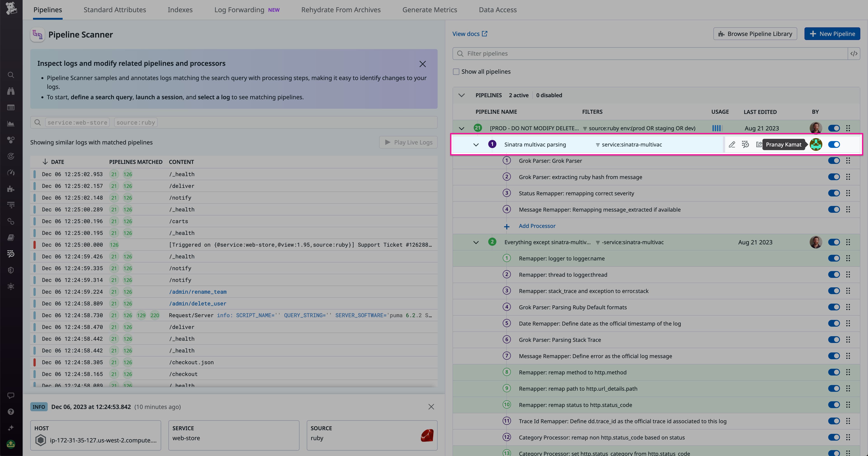868x456 pixels.
Task: Open the search icon in the left sidebar
Action: (11, 75)
